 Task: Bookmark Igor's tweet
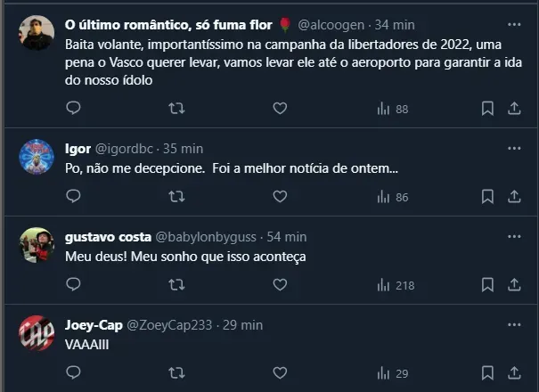click(x=487, y=197)
